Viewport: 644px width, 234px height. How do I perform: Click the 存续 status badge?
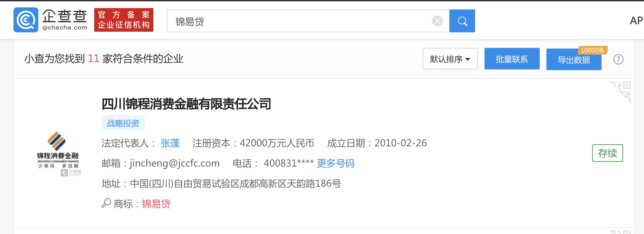[x=607, y=153]
